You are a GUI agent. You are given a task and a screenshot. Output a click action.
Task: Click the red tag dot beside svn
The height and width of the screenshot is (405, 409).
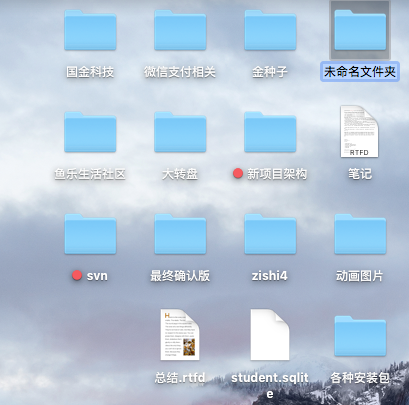tap(77, 275)
